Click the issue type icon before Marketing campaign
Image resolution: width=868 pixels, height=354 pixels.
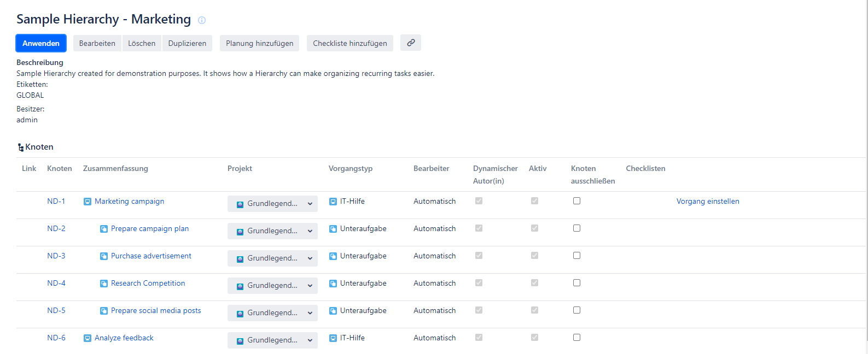(88, 202)
